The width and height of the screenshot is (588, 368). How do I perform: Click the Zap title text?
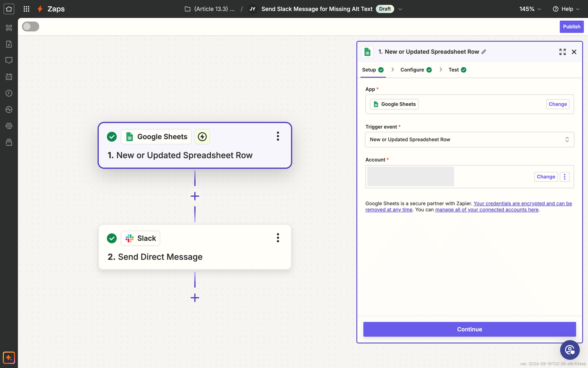coord(317,9)
